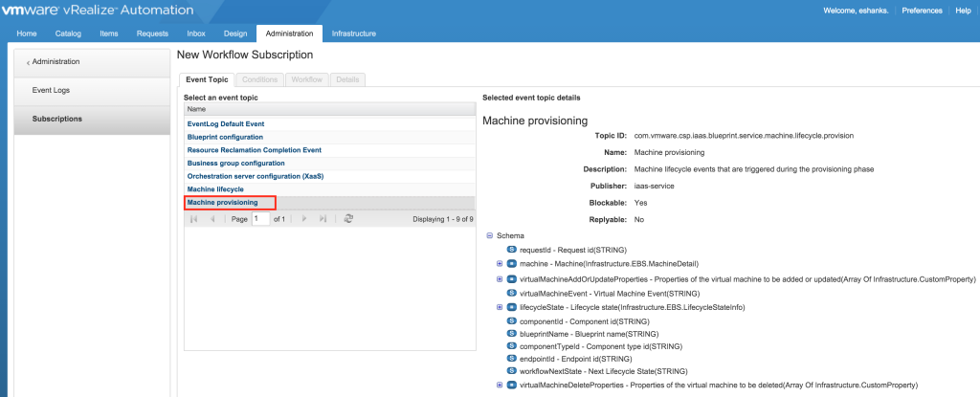Click the lifecycleState type icon
The width and height of the screenshot is (980, 397).
511,307
